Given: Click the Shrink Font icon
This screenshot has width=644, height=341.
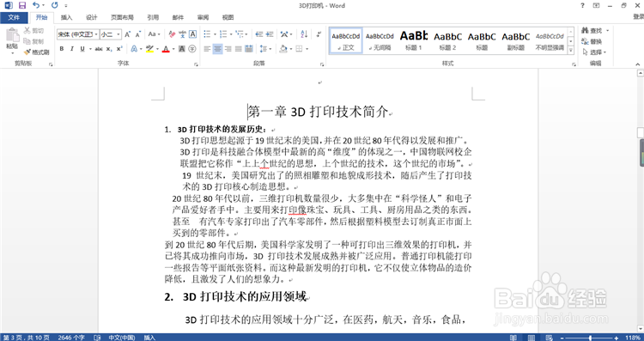Looking at the screenshot, I should pyautogui.click(x=138, y=34).
